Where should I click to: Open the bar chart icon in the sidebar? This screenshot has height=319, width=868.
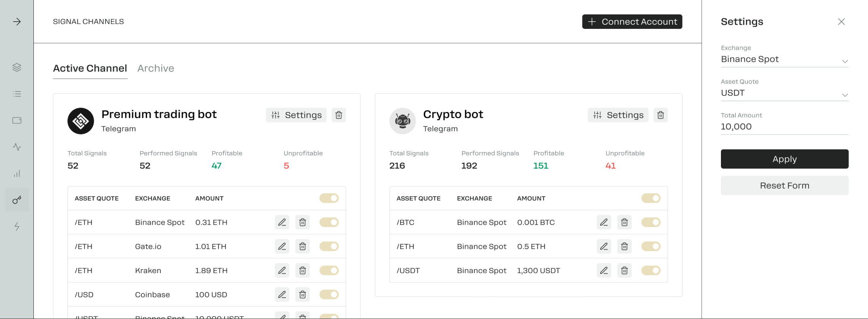[x=17, y=174]
